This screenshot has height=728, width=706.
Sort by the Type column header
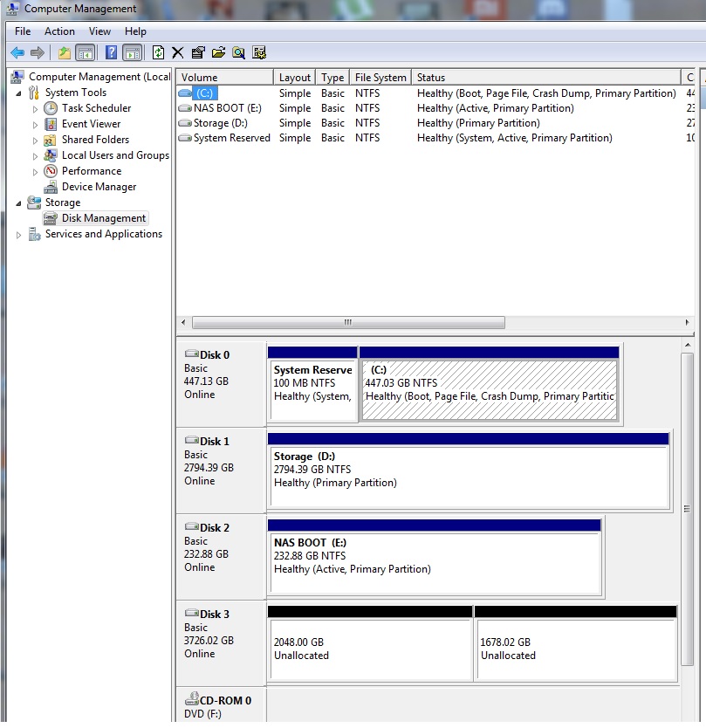pos(332,77)
